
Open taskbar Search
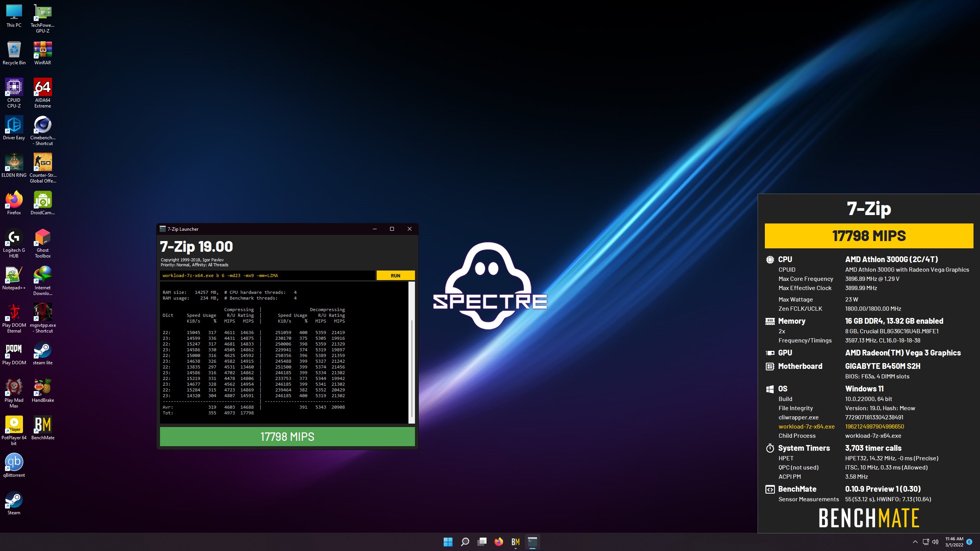(465, 542)
